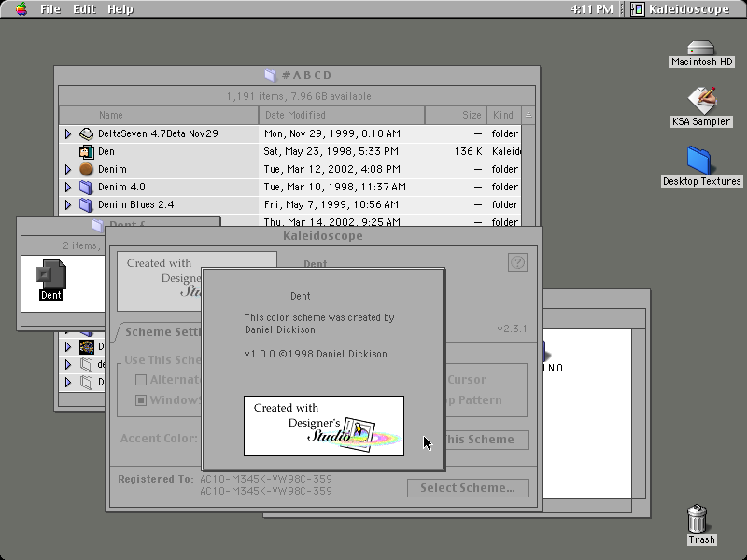Sort the list by the Kind column
Viewport: 747px width, 560px height.
pos(503,115)
